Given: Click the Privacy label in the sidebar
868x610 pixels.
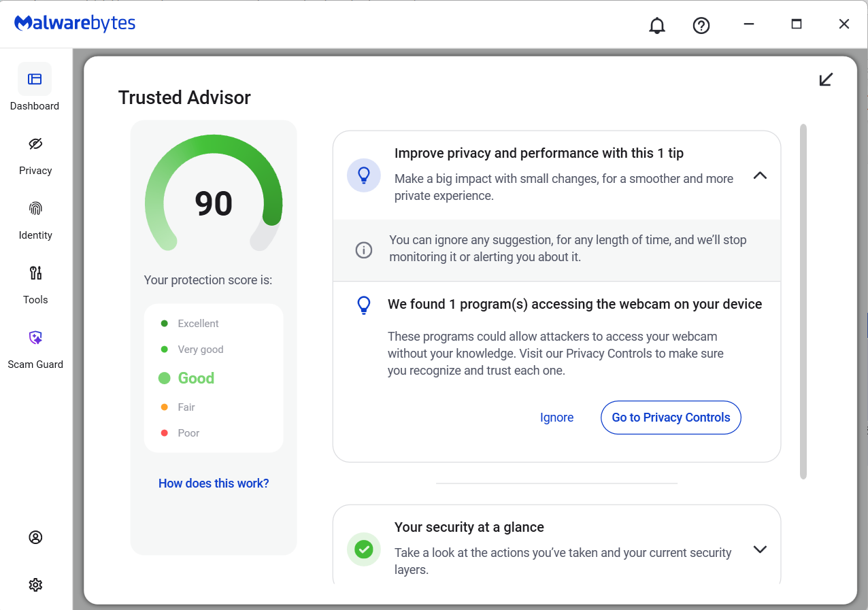Looking at the screenshot, I should coord(35,171).
